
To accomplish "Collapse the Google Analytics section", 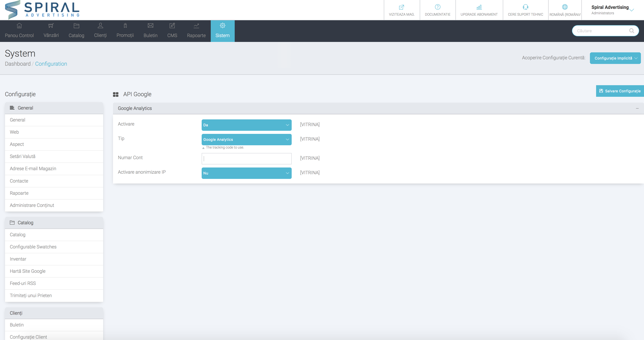I will pyautogui.click(x=637, y=108).
